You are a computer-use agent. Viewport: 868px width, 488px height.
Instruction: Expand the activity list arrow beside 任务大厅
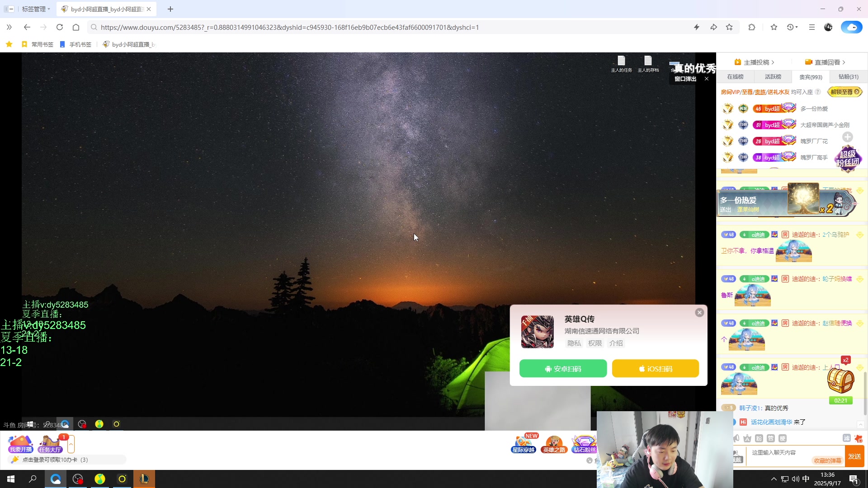[71, 444]
